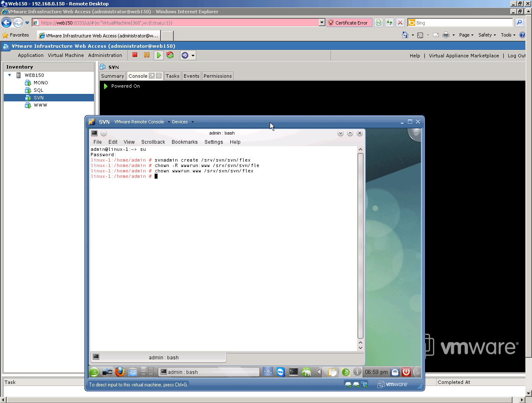Open the terminal Settings menu

click(214, 142)
